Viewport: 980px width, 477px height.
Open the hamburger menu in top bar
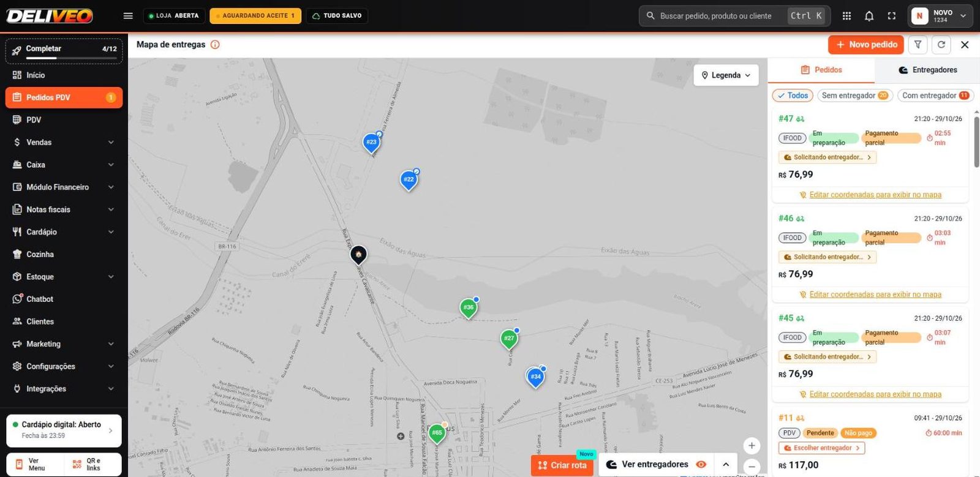point(128,16)
